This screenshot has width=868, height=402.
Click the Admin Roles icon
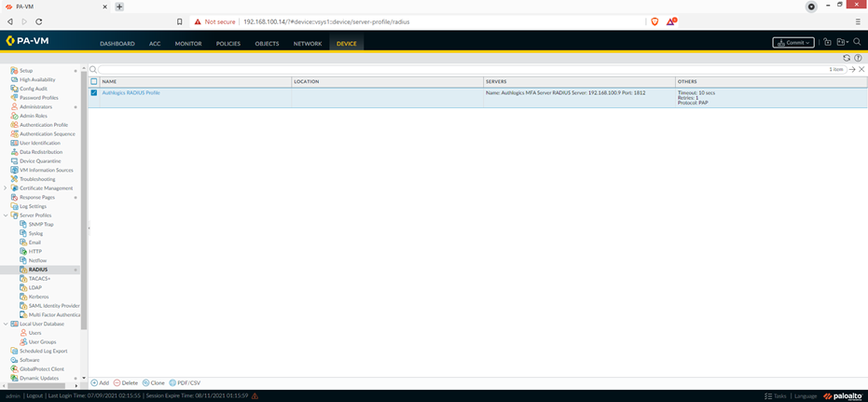click(x=14, y=116)
